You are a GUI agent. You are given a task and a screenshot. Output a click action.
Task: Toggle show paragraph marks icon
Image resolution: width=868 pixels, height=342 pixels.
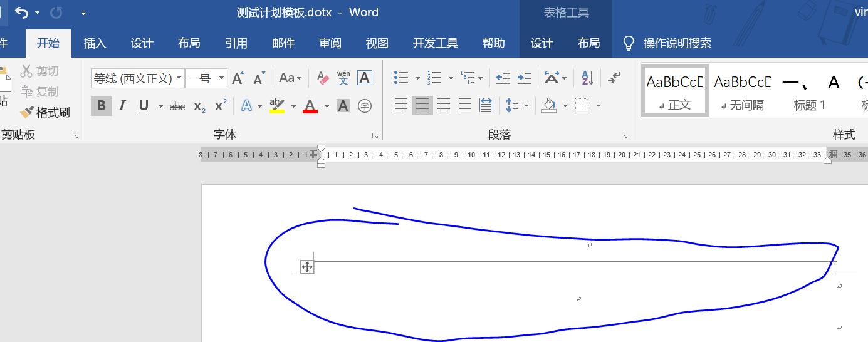[x=615, y=78]
